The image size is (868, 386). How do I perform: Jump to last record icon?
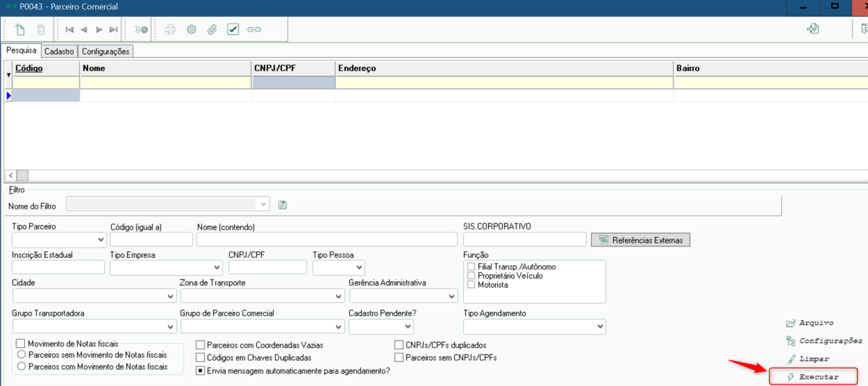(x=114, y=30)
